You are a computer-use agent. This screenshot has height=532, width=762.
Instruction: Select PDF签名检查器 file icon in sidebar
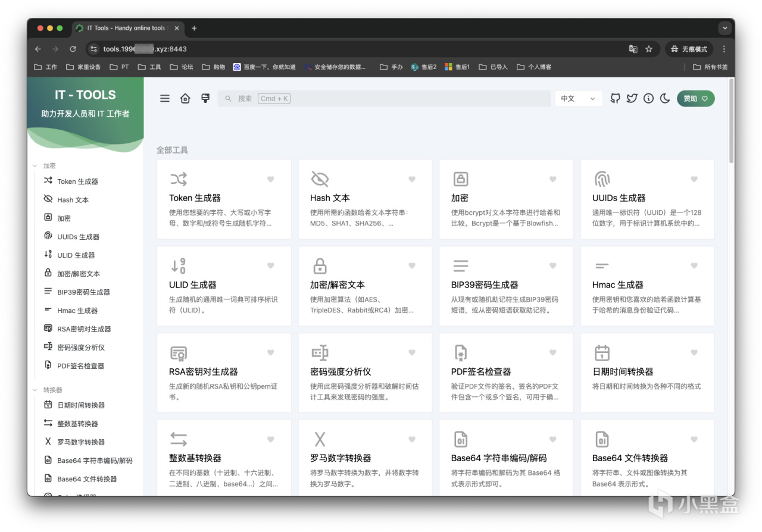point(48,365)
